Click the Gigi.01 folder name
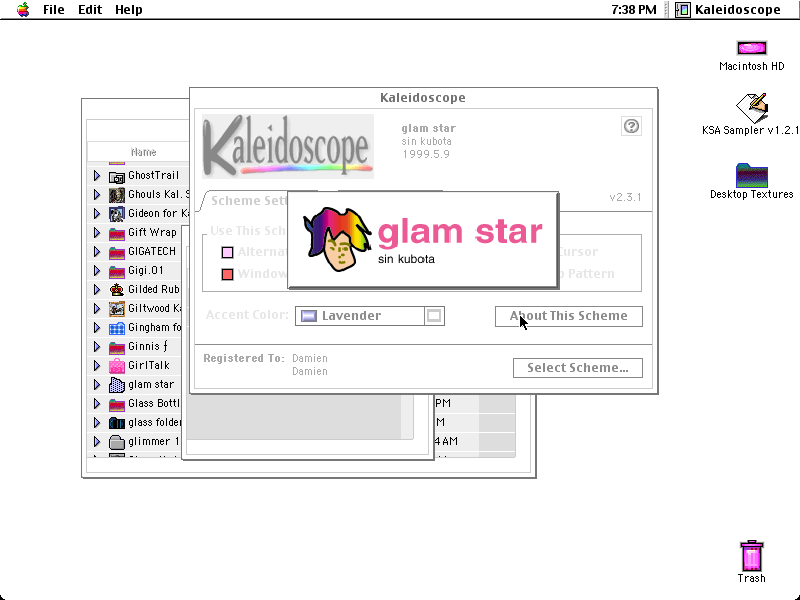800x600 pixels. pos(145,270)
